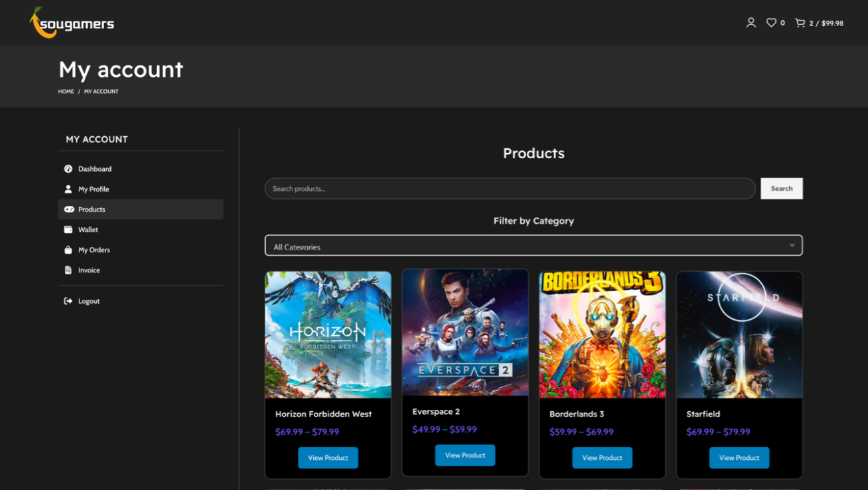The height and width of the screenshot is (490, 868).
Task: Click the Dashboard gauge icon in sidebar
Action: tap(68, 169)
